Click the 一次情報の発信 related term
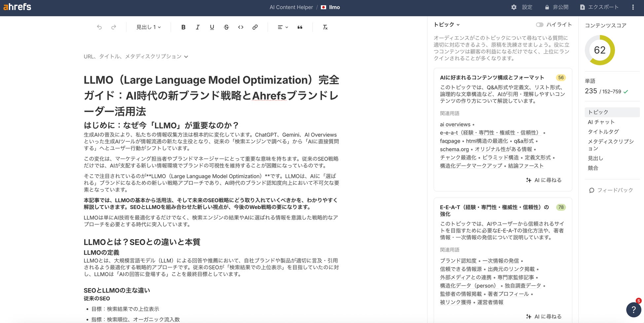 [x=501, y=261]
